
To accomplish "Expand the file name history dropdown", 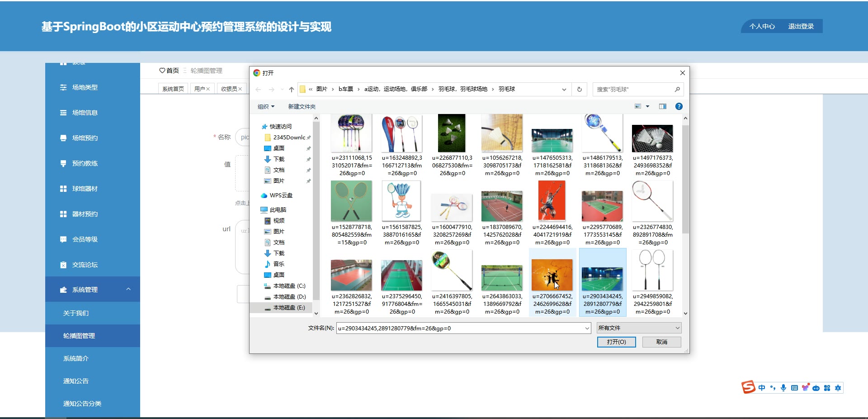I will point(587,329).
